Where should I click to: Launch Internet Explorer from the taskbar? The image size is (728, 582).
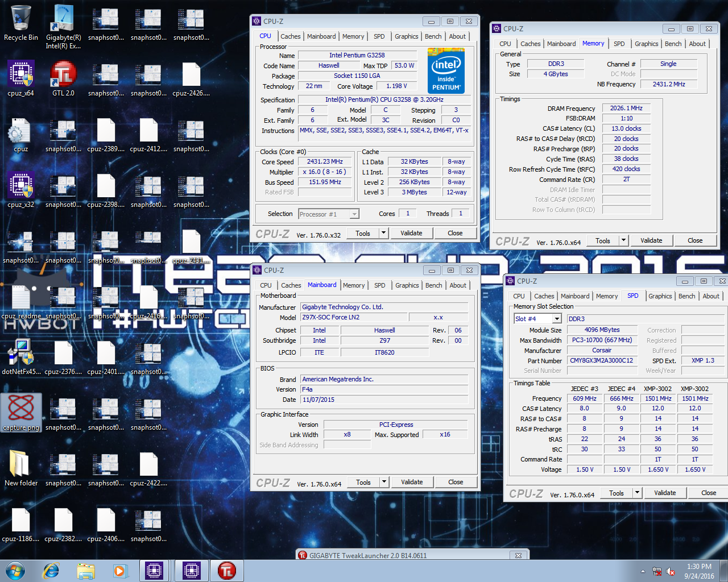(51, 571)
